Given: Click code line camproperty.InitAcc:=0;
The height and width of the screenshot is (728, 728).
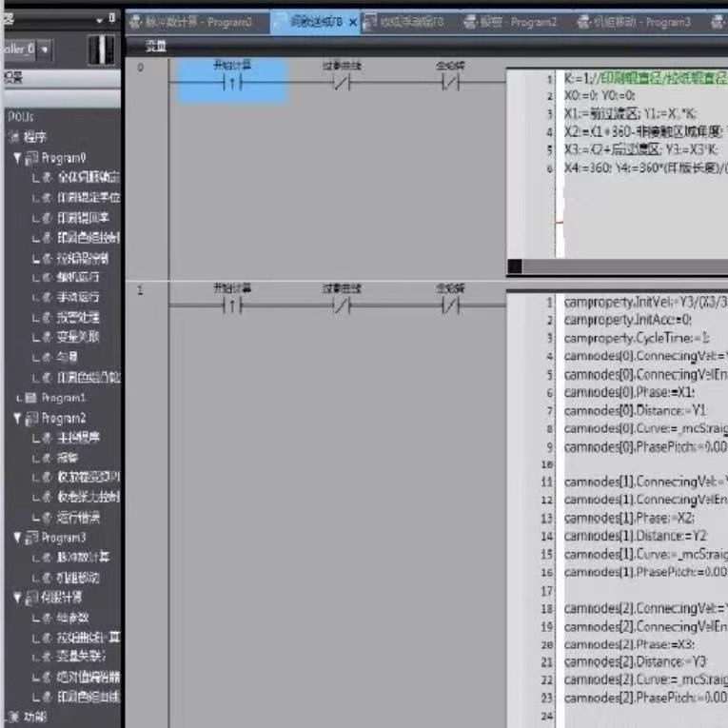Looking at the screenshot, I should [628, 320].
